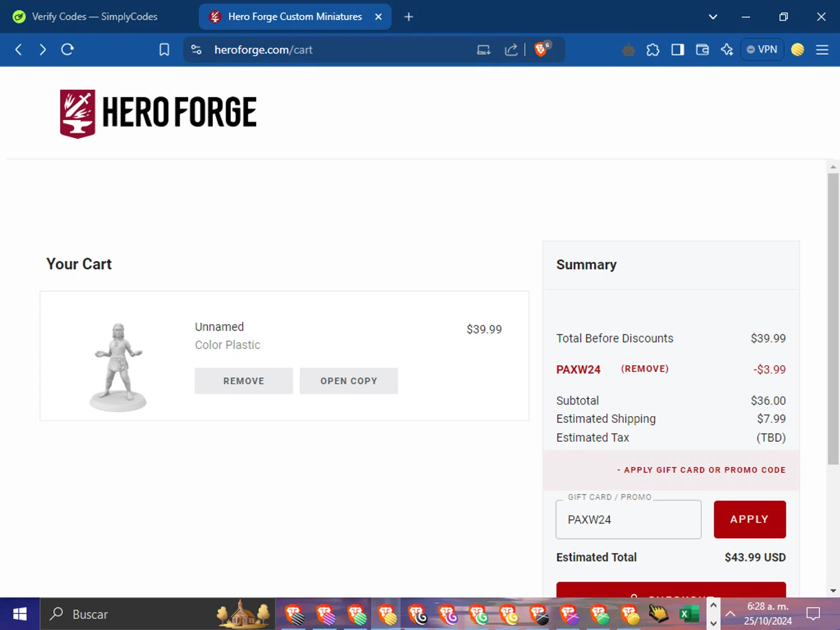840x630 pixels.
Task: View site information icon beside the URL
Action: point(197,50)
